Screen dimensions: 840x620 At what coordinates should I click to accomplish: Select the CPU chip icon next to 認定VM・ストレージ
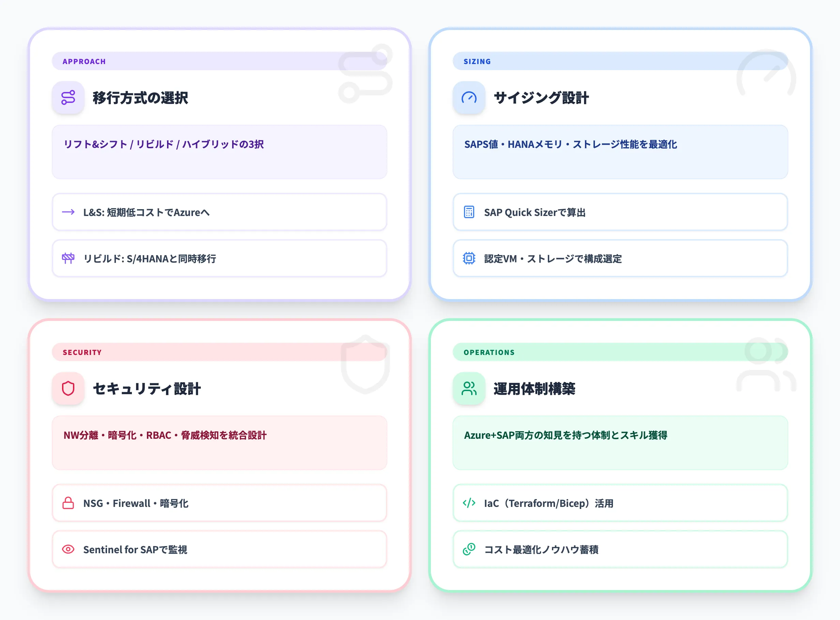pos(469,259)
